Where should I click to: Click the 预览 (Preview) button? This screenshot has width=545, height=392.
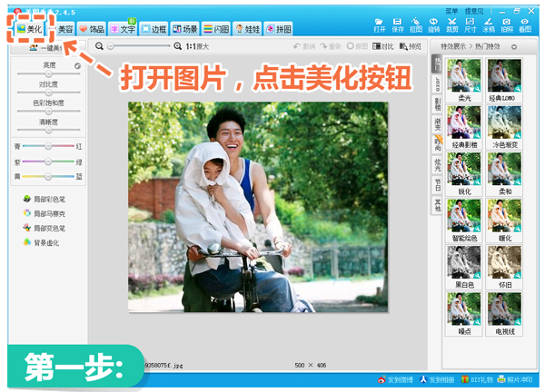pyautogui.click(x=411, y=45)
